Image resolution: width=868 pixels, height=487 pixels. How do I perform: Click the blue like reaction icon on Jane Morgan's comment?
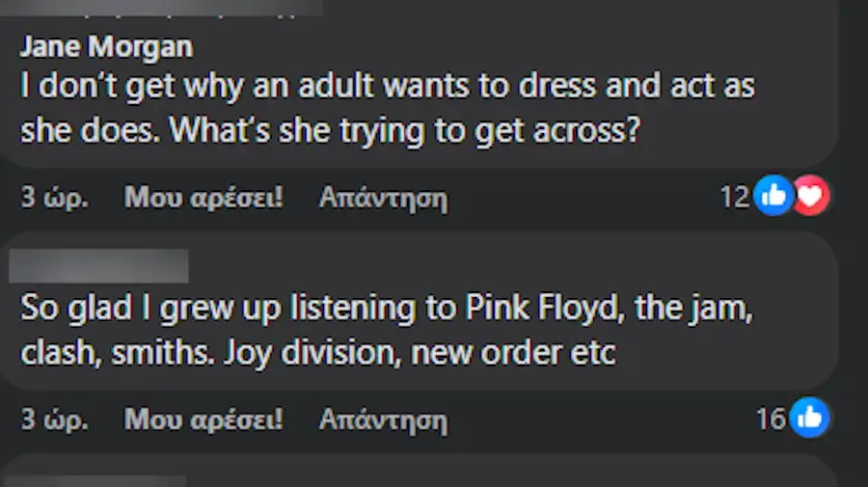pos(773,197)
